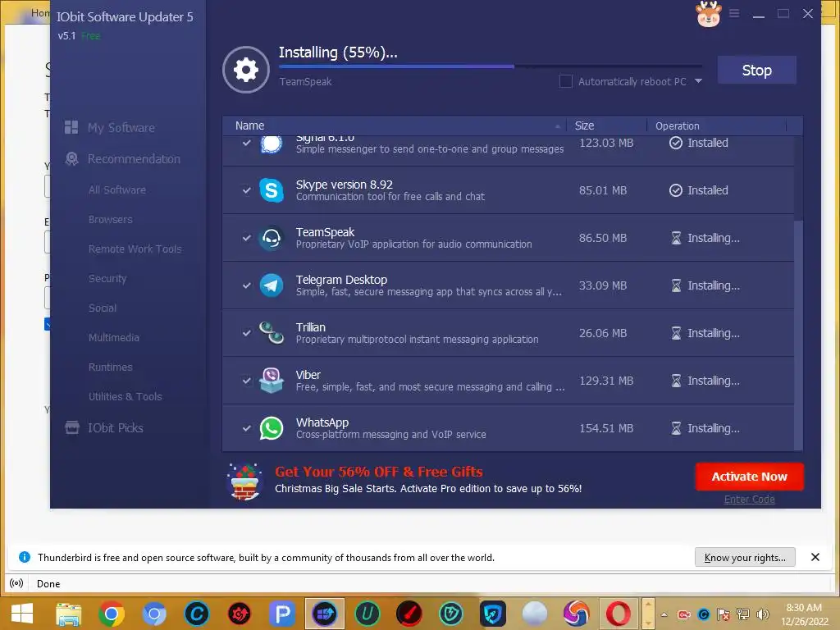Show hidden tray icons arrow
Image resolution: width=840 pixels, height=630 pixels.
coord(664,614)
